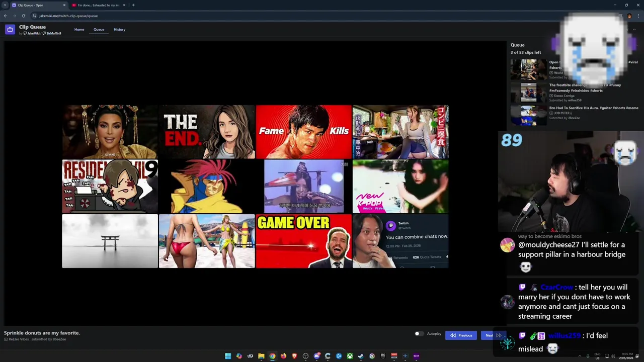
Task: Click the Previous clip button
Action: (461, 335)
